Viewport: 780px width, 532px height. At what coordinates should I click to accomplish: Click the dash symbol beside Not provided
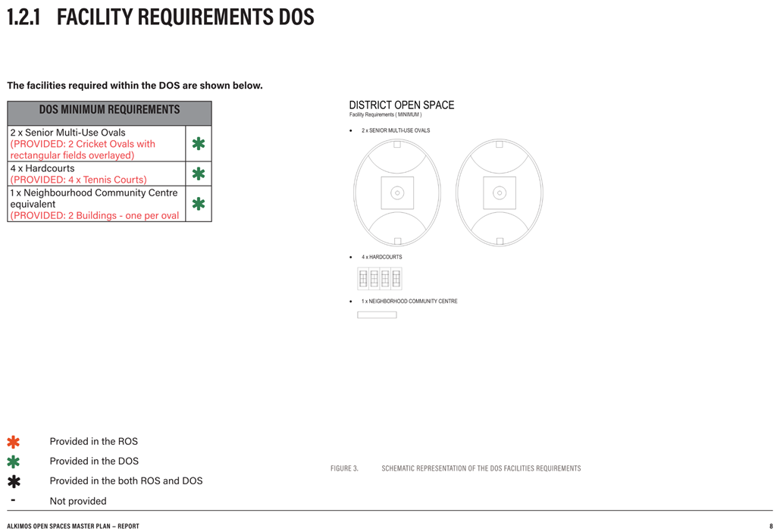tap(13, 500)
